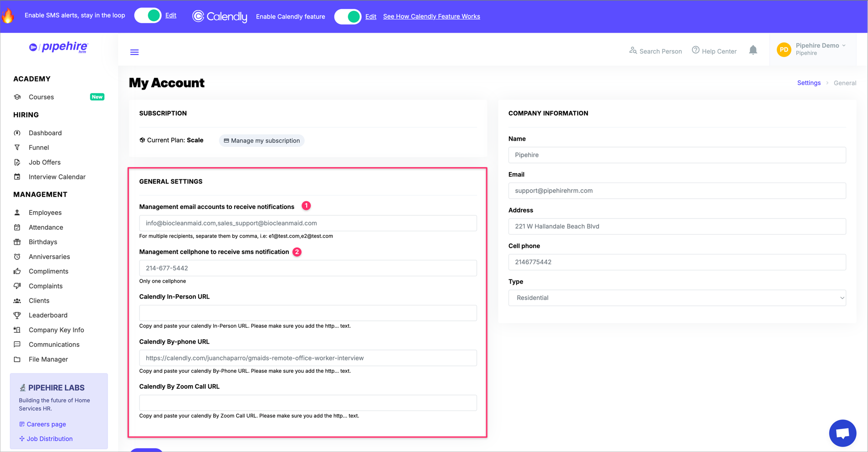The image size is (868, 452).
Task: Click Calendly By Zoom Call URL field
Action: tap(308, 403)
